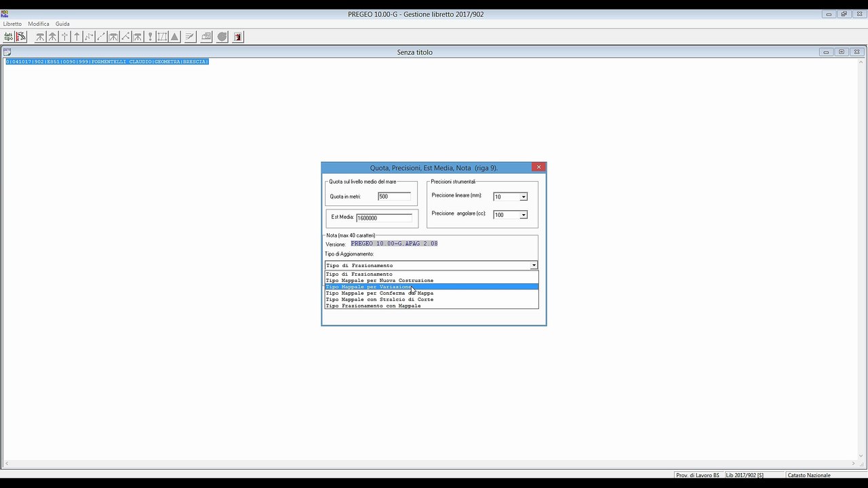Click the 'dati tipo' toolbar icon
This screenshot has height=488, width=868.
click(8, 37)
